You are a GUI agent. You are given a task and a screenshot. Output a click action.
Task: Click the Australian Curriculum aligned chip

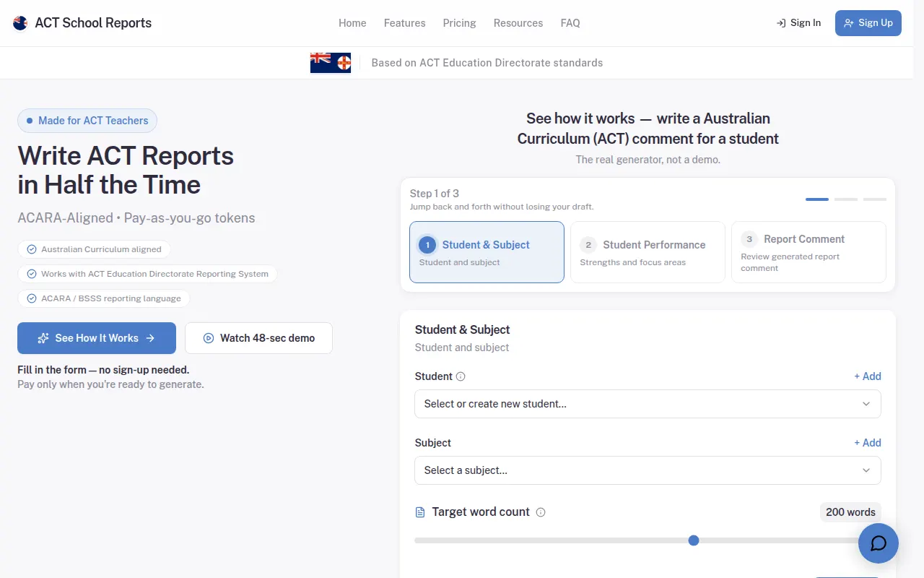point(95,249)
